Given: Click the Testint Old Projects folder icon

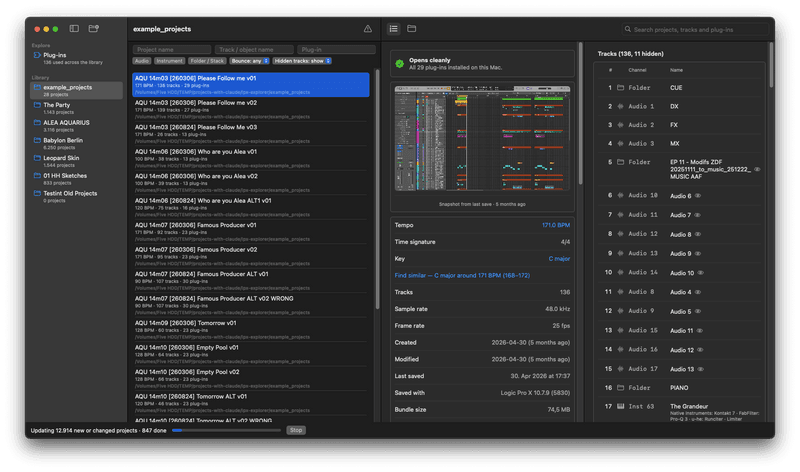Looking at the screenshot, I should point(37,193).
